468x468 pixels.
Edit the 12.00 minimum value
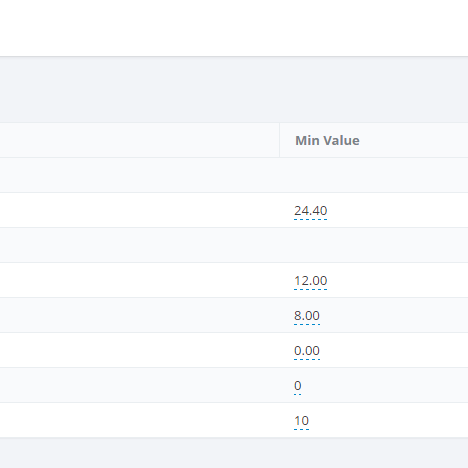[310, 281]
